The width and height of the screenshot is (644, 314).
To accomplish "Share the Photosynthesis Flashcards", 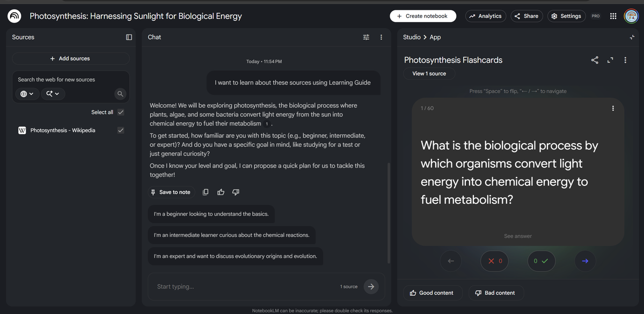I will [x=595, y=60].
